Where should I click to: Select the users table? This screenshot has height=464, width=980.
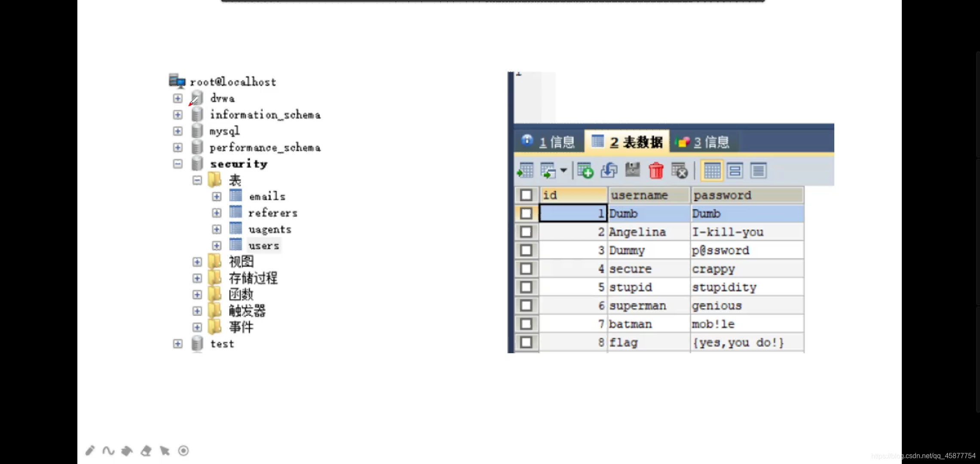coord(263,246)
